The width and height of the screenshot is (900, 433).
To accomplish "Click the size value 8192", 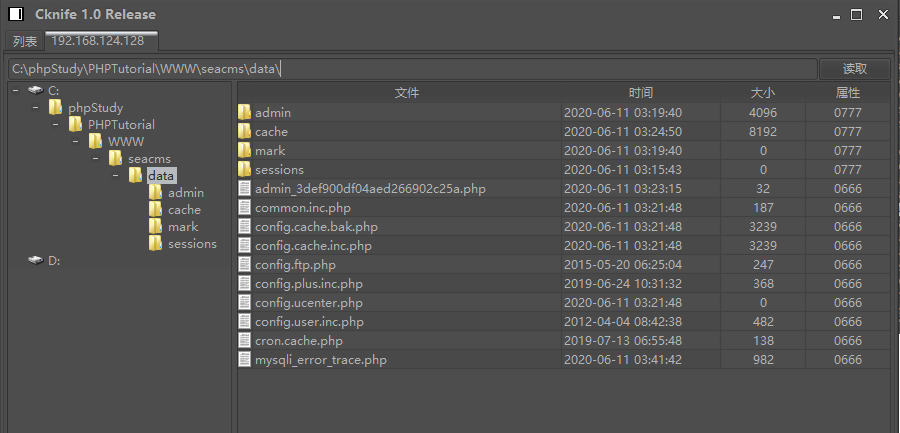I will tap(763, 132).
